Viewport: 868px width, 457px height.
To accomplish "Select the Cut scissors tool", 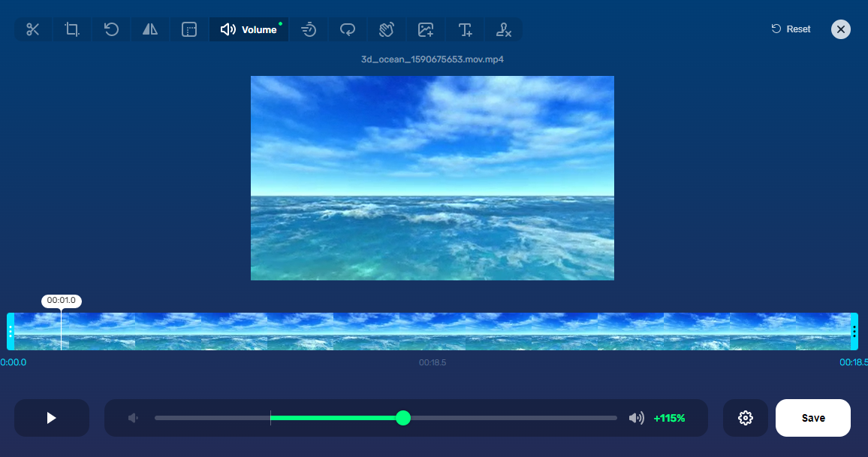I will tap(32, 29).
